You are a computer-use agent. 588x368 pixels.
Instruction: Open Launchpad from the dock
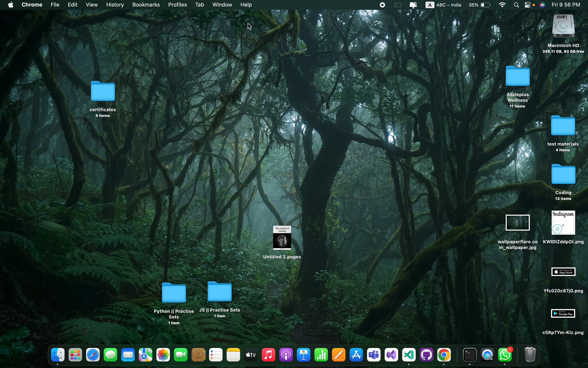[x=75, y=355]
